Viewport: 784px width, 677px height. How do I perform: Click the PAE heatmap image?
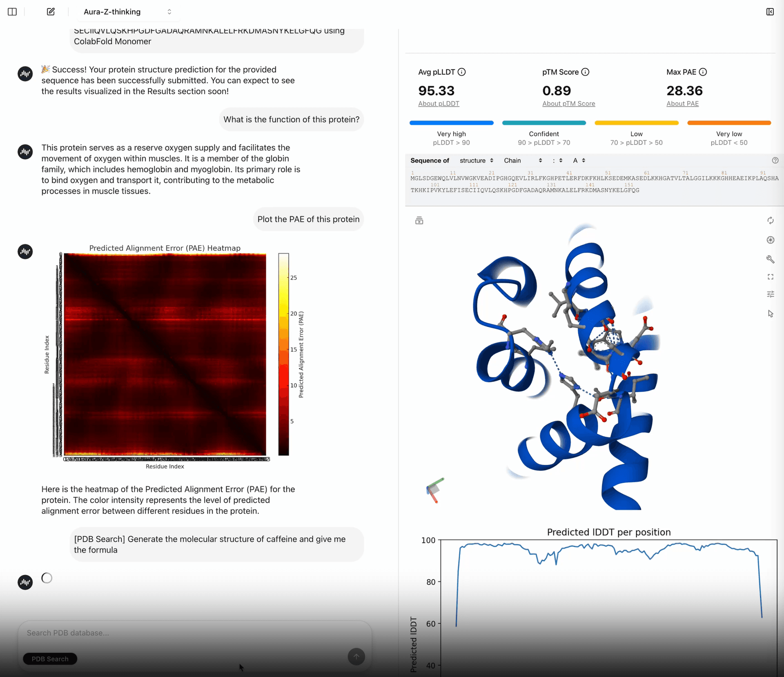click(165, 354)
